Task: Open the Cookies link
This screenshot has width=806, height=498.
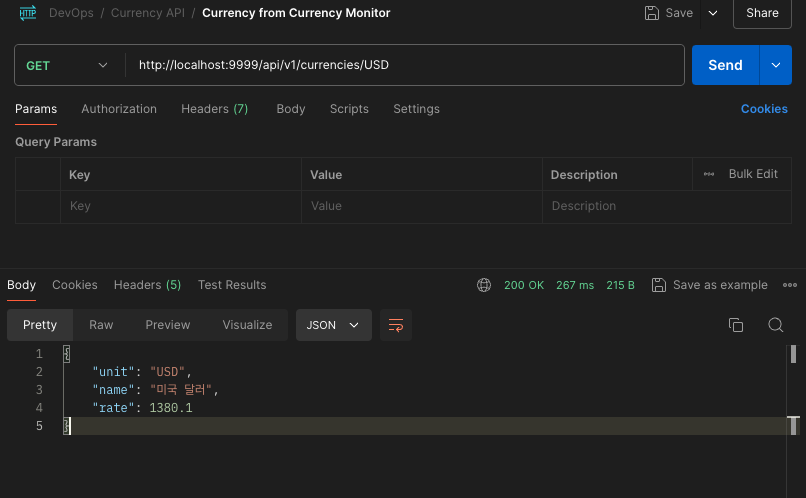Action: [764, 109]
